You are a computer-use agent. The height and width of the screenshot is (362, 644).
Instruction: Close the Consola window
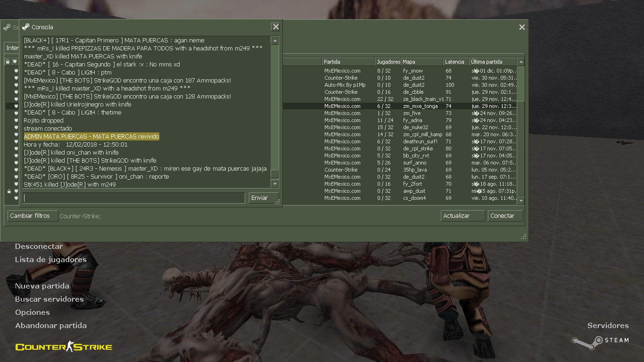pyautogui.click(x=275, y=27)
